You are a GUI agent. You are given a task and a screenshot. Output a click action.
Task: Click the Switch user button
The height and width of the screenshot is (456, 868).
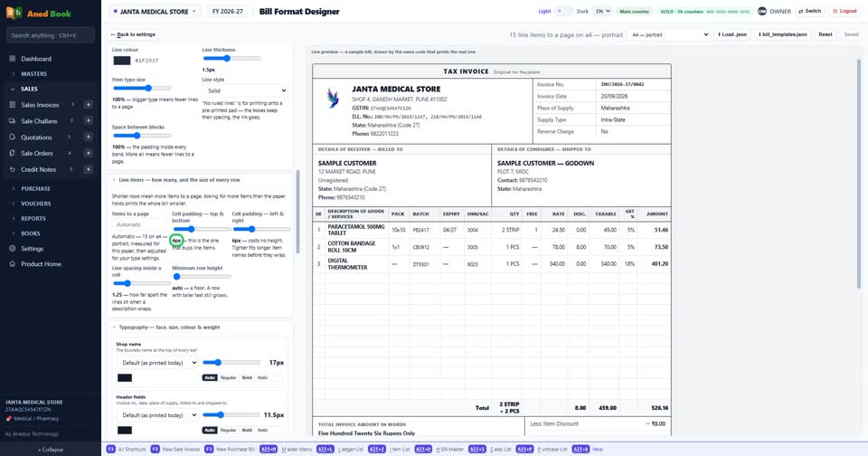[x=810, y=11]
